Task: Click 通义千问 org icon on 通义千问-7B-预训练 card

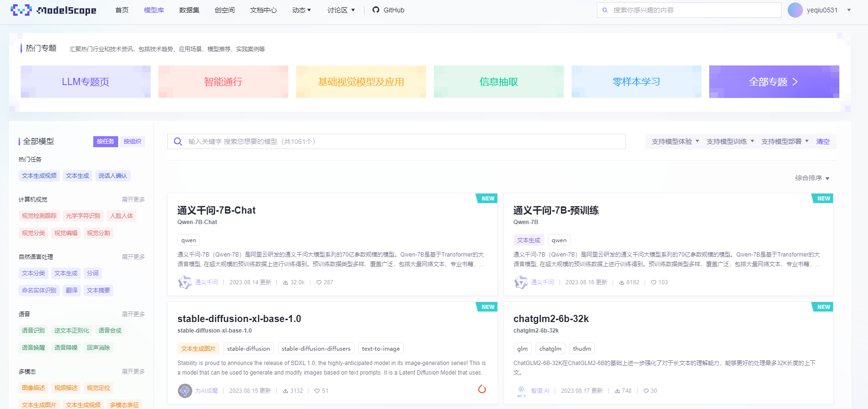Action: (x=521, y=282)
